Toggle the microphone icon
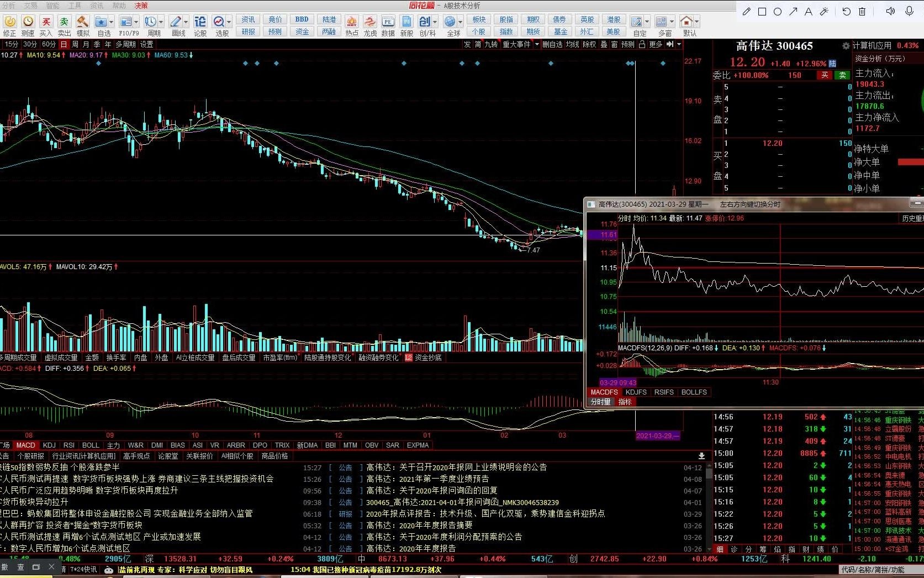924x578 pixels. 909,11
